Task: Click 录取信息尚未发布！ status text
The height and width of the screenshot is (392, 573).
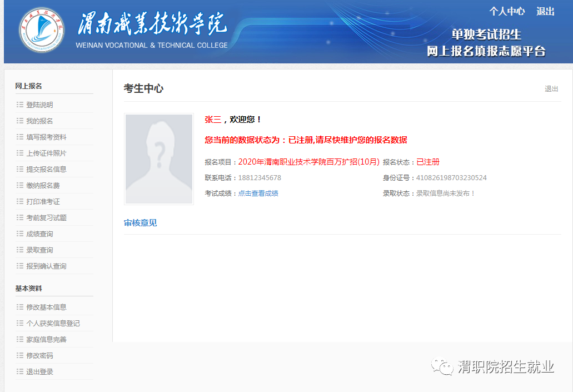Action: pos(446,193)
